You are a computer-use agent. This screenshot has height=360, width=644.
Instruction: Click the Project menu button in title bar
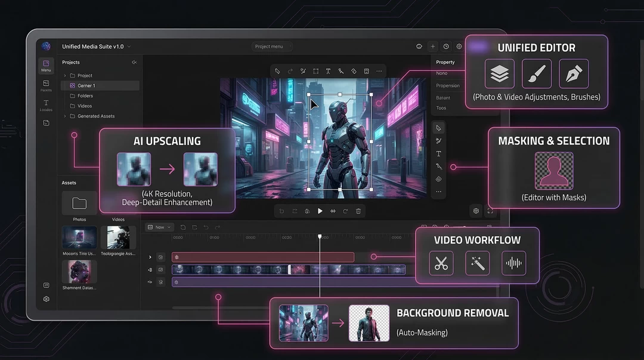pyautogui.click(x=271, y=47)
